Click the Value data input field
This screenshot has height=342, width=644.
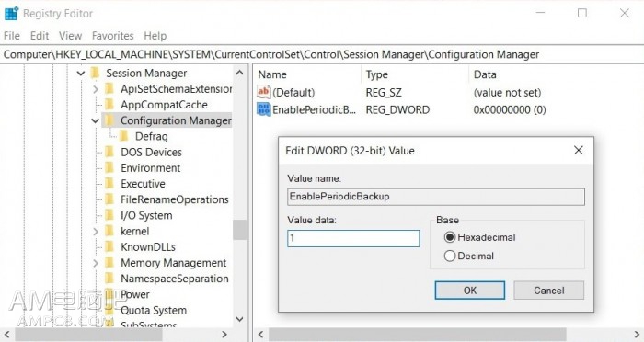pyautogui.click(x=353, y=238)
